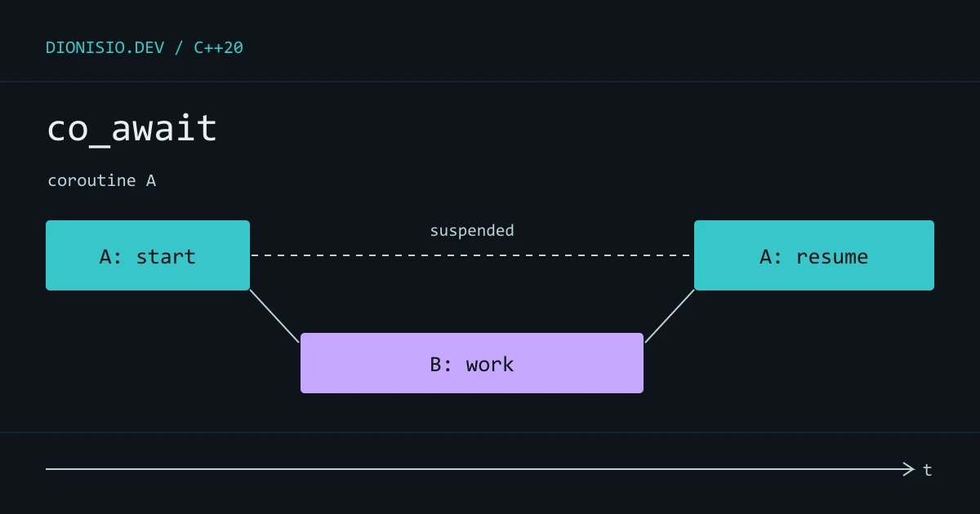Click the co_await title heading
This screenshot has height=514, width=980.
pos(131,129)
